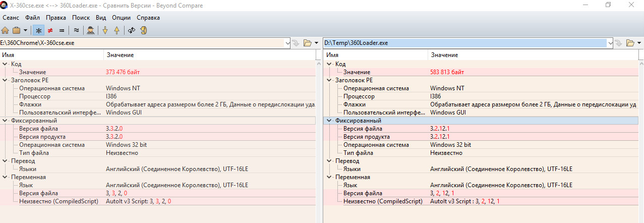Screen dimensions: 644x223
Task: Click right Имя column header
Action: [x=375, y=54]
